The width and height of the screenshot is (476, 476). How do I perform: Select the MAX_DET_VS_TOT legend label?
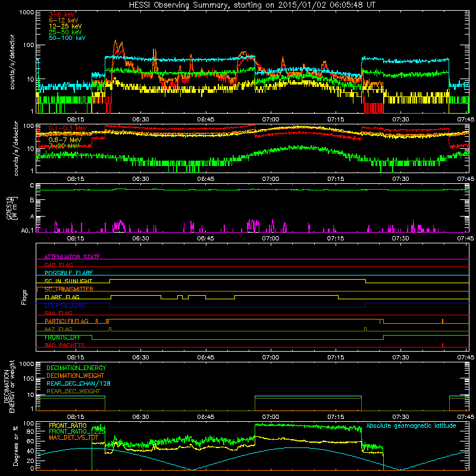[x=74, y=437]
